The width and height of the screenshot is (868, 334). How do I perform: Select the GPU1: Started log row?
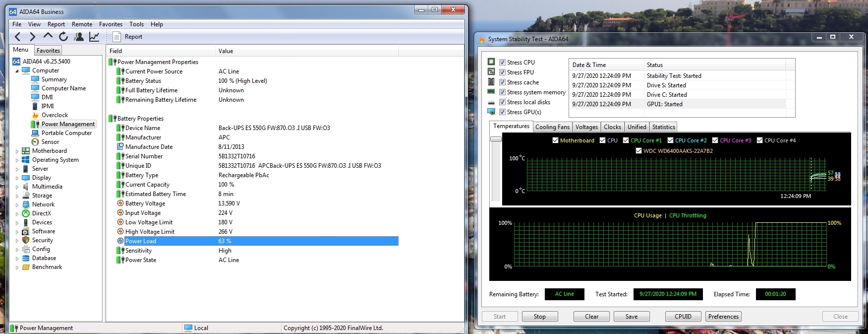click(677, 104)
